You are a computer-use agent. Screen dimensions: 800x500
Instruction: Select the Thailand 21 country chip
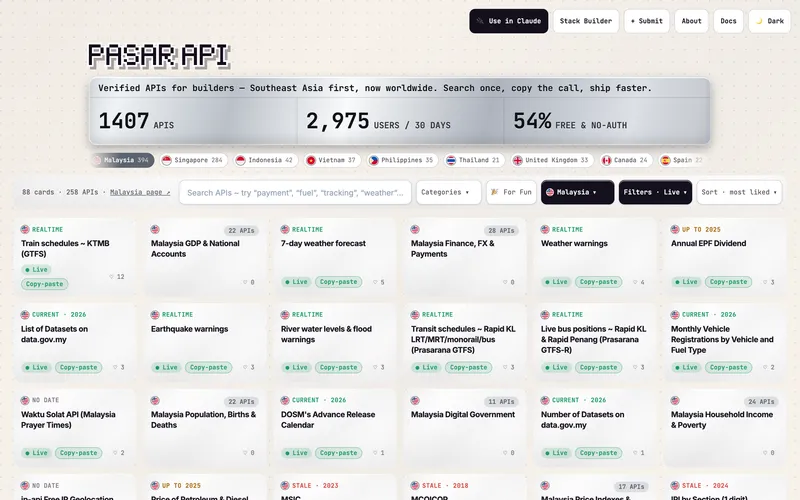point(474,160)
